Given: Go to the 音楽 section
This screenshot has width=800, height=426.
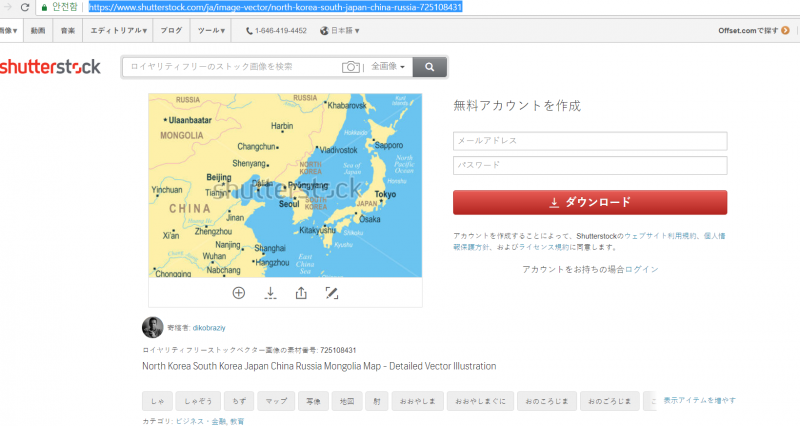Looking at the screenshot, I should 68,30.
